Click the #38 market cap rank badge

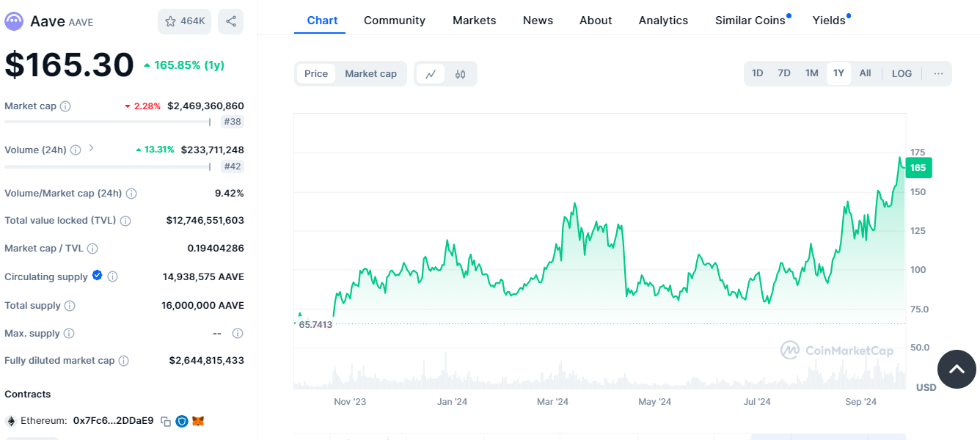(x=233, y=122)
